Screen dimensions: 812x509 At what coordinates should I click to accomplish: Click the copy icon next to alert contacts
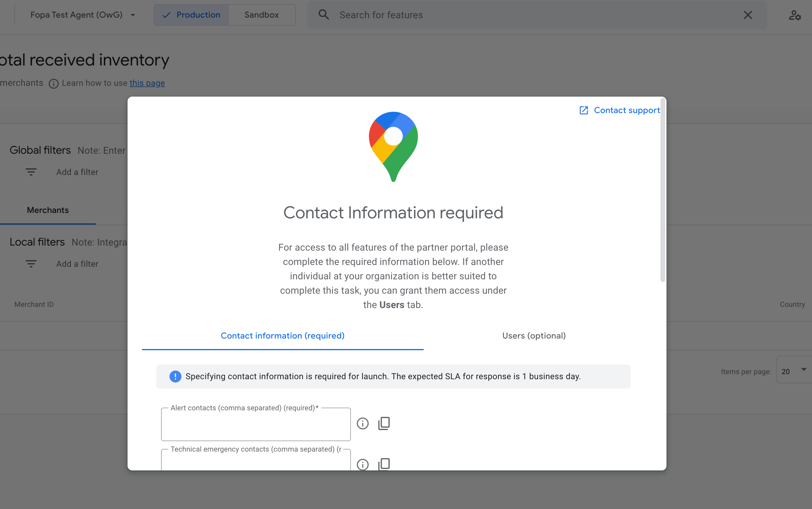point(384,422)
